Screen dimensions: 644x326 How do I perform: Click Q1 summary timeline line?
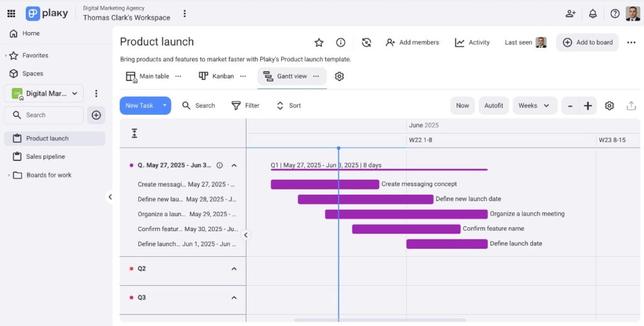pos(379,170)
